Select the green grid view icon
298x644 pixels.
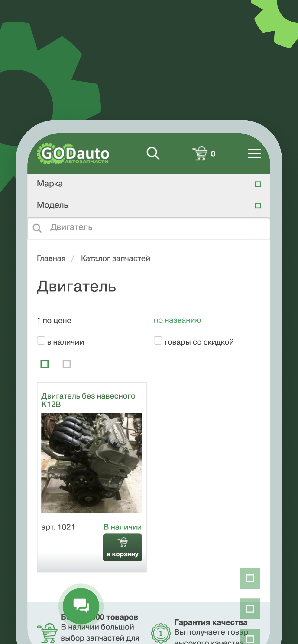point(45,364)
